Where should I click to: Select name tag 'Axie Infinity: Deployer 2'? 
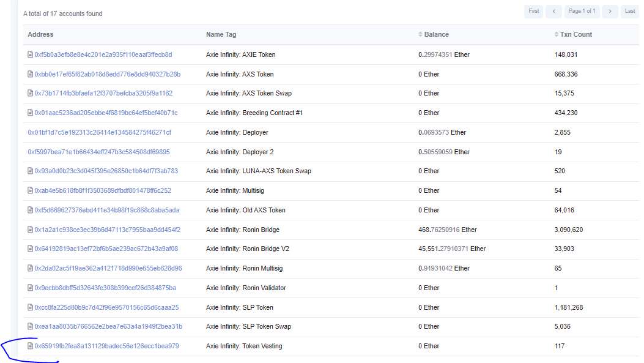click(240, 152)
